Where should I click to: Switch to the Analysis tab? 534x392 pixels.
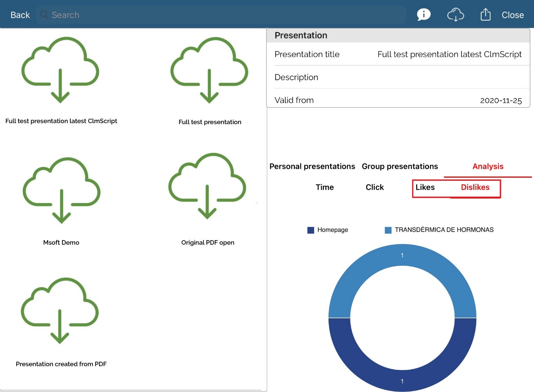pos(488,167)
